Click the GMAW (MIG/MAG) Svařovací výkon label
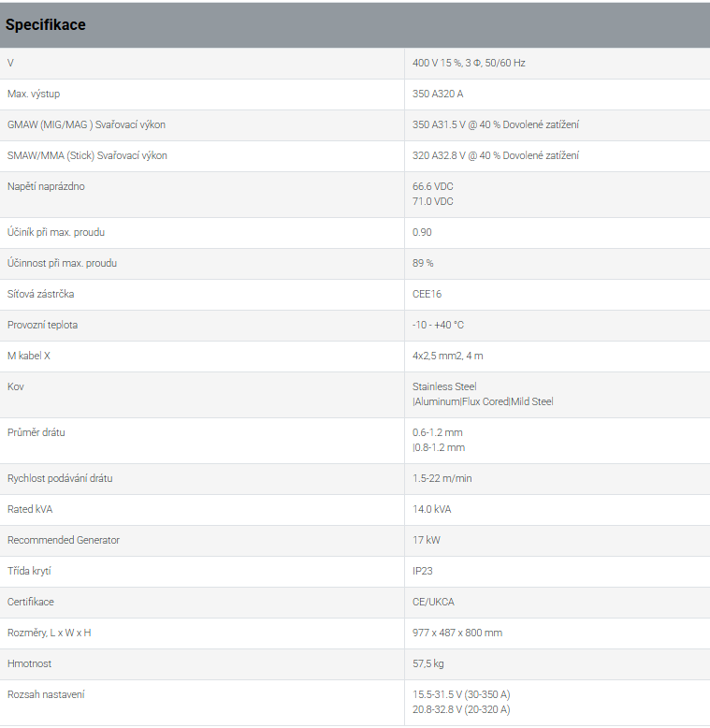 coord(86,124)
